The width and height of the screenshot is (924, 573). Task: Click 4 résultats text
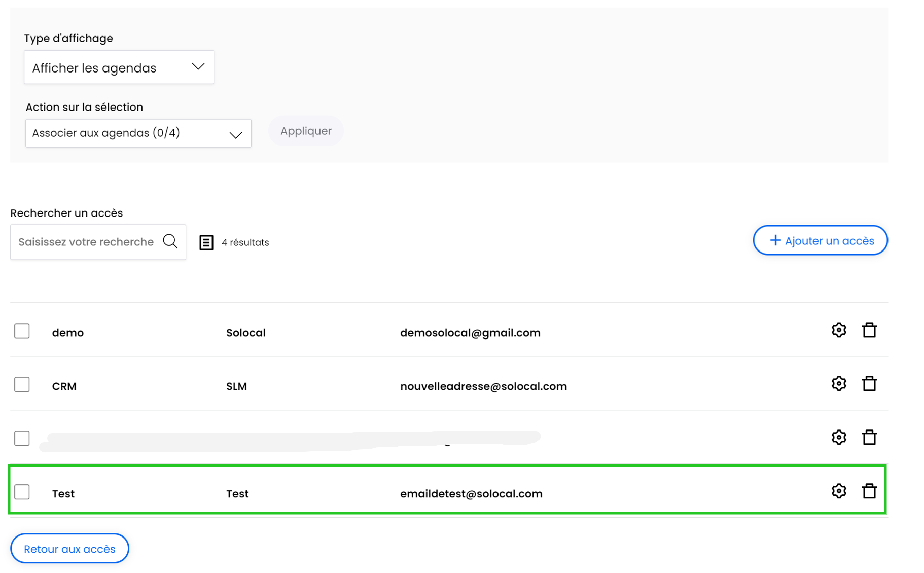coord(245,242)
